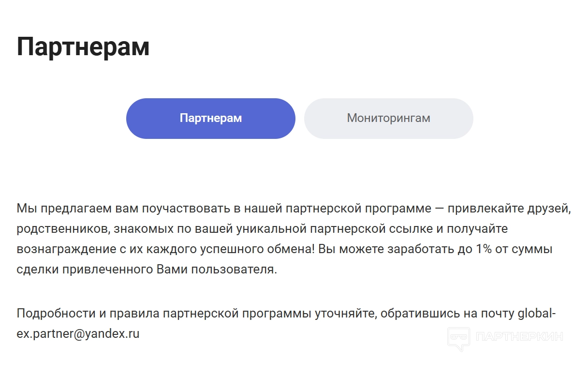Switch to the Партнерам tab
588x377 pixels.
tap(210, 119)
